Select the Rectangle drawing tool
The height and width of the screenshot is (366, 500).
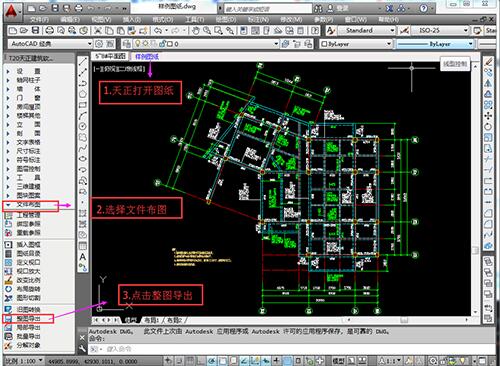click(83, 105)
